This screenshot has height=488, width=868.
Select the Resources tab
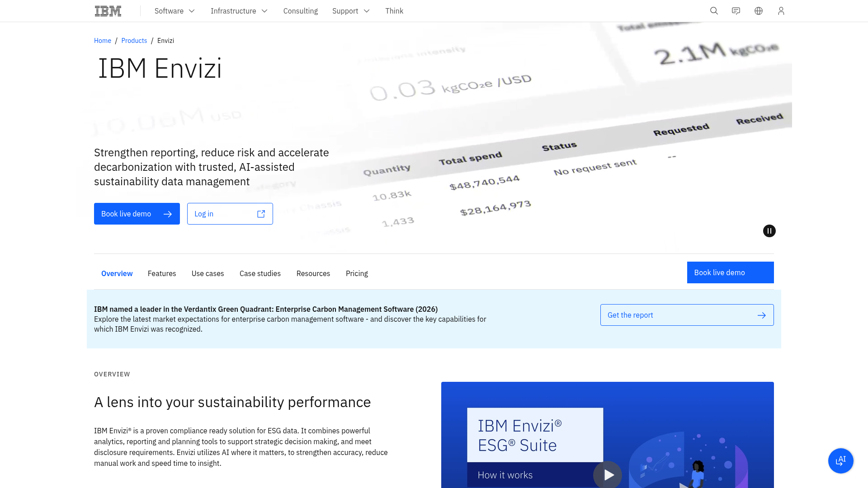[313, 273]
